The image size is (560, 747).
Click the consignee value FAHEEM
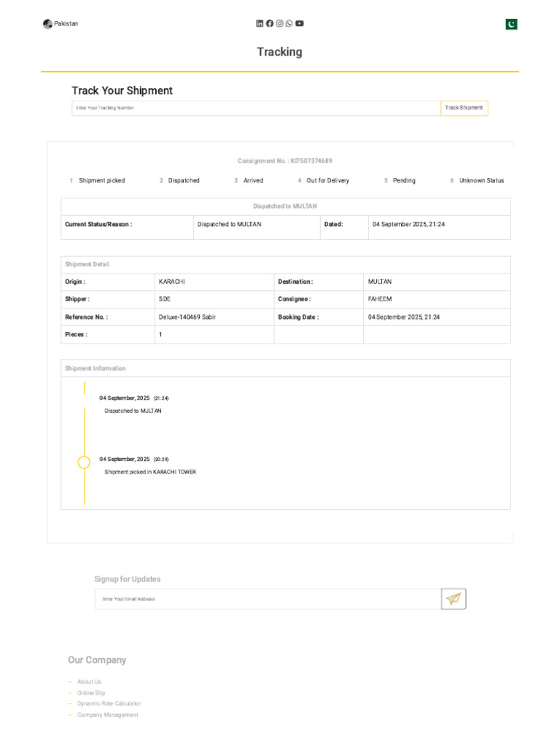click(379, 299)
